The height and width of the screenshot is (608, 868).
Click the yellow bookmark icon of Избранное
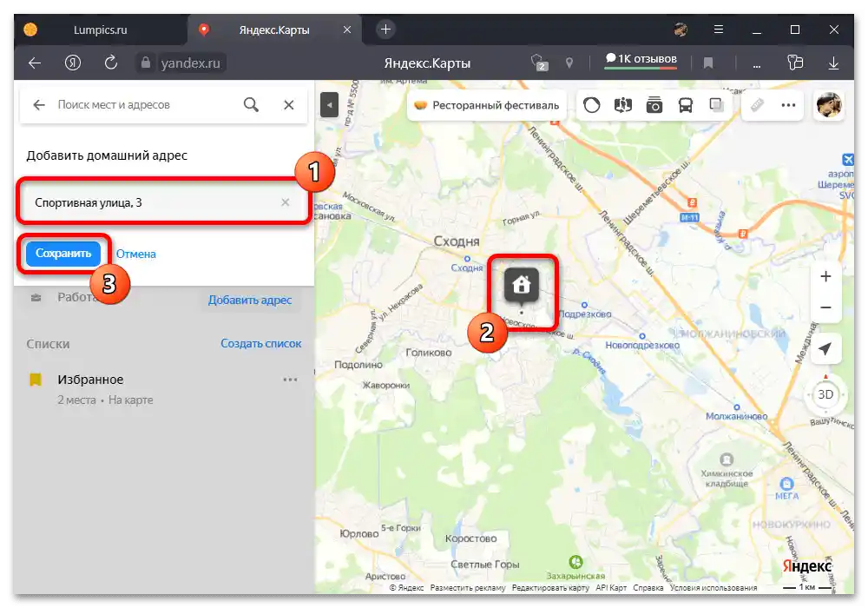coord(36,380)
